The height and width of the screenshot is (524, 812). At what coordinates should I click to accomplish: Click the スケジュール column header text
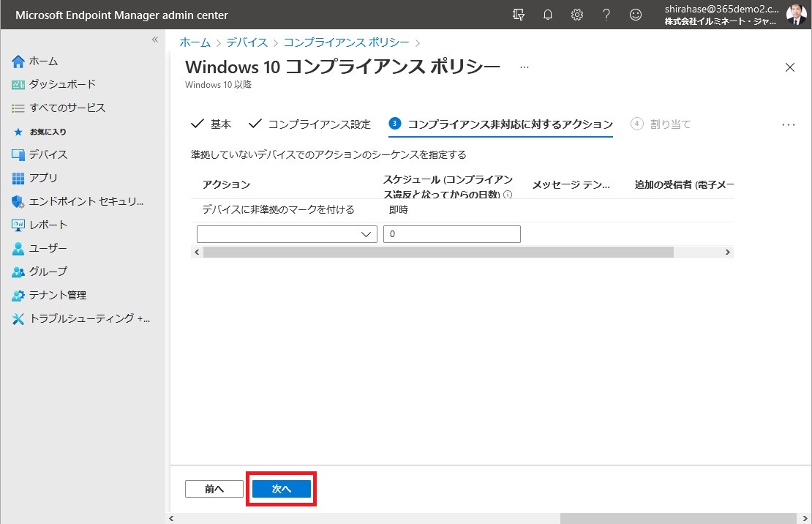click(x=448, y=187)
